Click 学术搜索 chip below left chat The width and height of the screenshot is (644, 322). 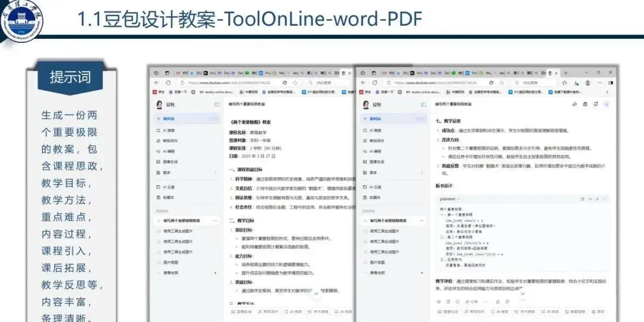click(318, 312)
